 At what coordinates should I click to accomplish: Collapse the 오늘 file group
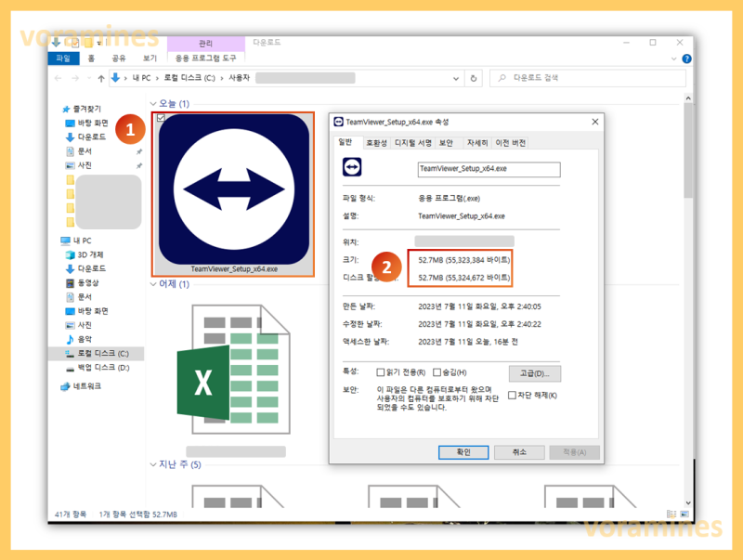[155, 103]
